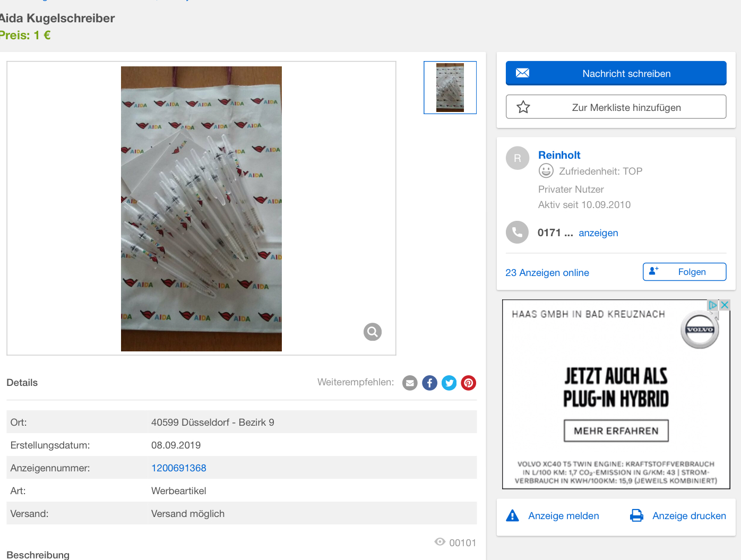Click the AdChoices triangle icon
The image size is (741, 560).
[713, 305]
